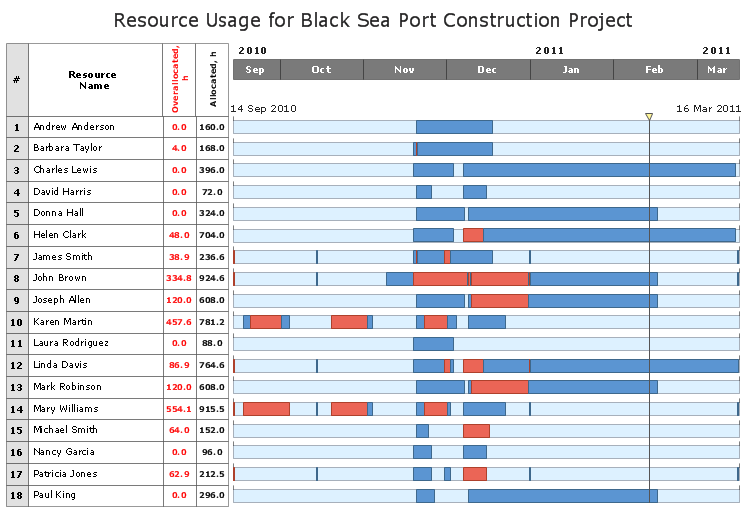The image size is (747, 510).
Task: Click Barbara Taylor's 4.0 overallocated value
Action: coord(179,148)
